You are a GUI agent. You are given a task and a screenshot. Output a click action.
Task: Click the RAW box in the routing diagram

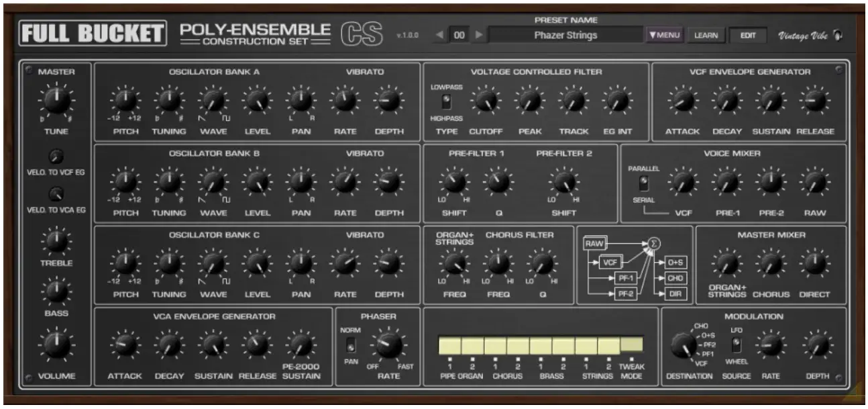coord(594,243)
